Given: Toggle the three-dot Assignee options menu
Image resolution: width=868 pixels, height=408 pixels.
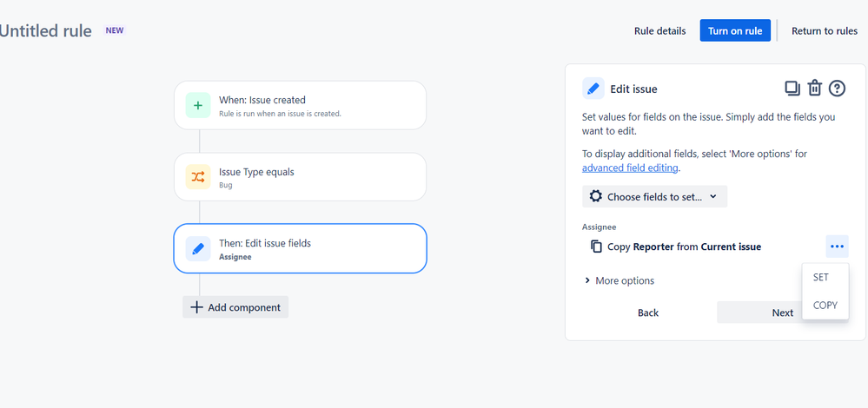Looking at the screenshot, I should point(837,247).
